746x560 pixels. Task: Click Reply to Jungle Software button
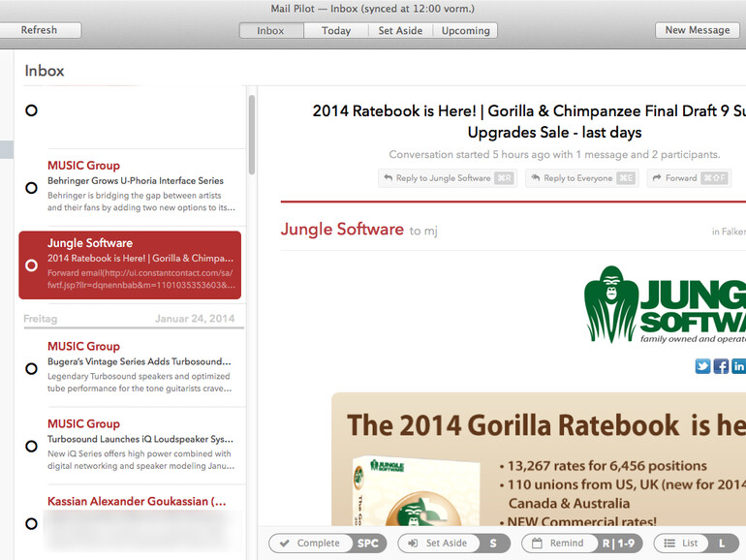point(449,178)
